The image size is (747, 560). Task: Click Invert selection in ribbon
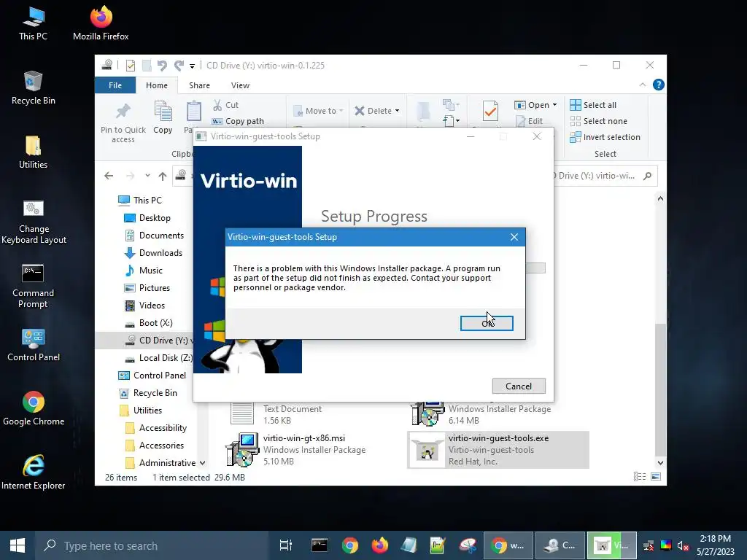(x=605, y=137)
